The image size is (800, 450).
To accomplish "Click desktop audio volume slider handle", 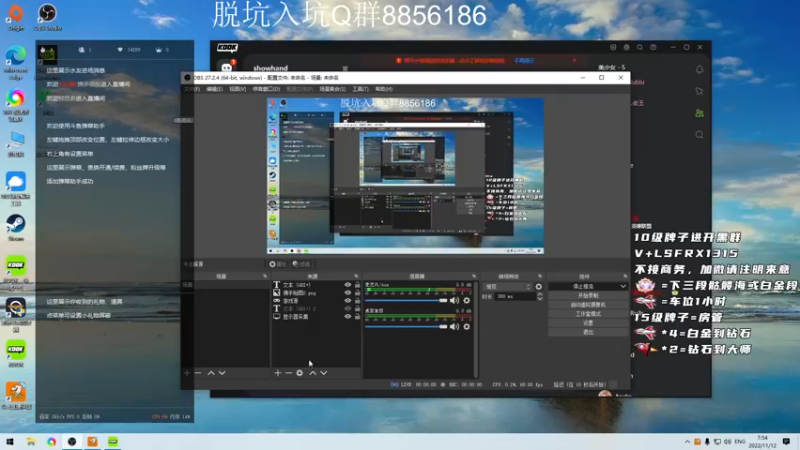I will 443,327.
